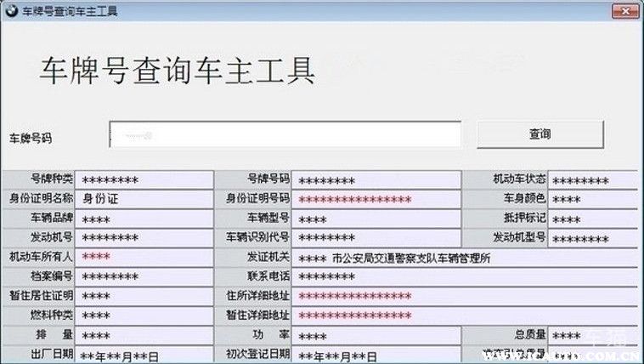
Task: Select the 车辆识别代号 field
Action: [x=375, y=237]
